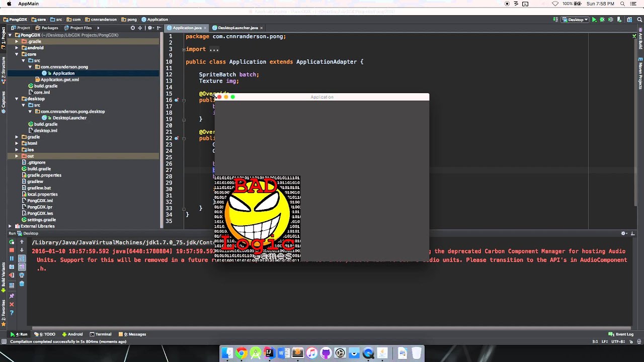Collapse the core module

(x=17, y=54)
